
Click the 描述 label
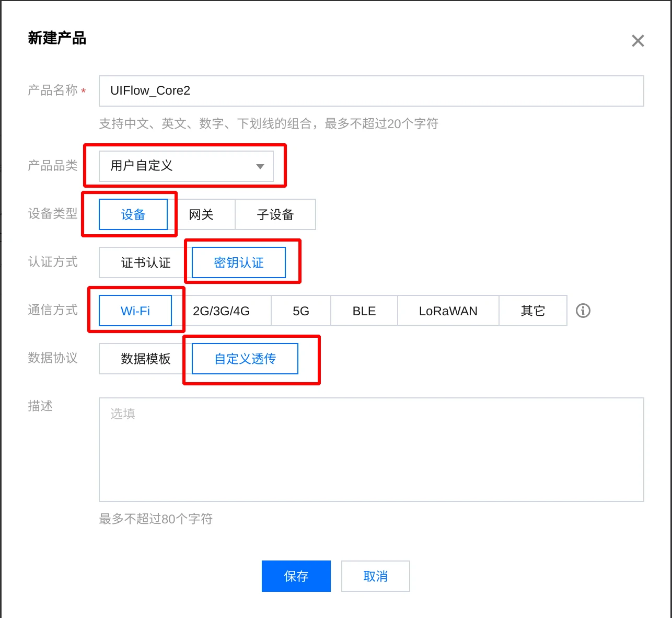click(40, 406)
